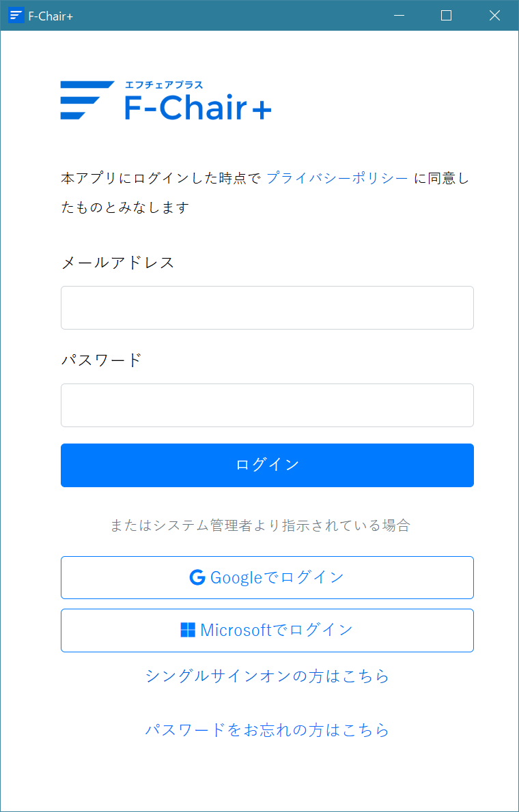
Task: Click the F-Chair+ app icon in title bar
Action: [x=16, y=16]
